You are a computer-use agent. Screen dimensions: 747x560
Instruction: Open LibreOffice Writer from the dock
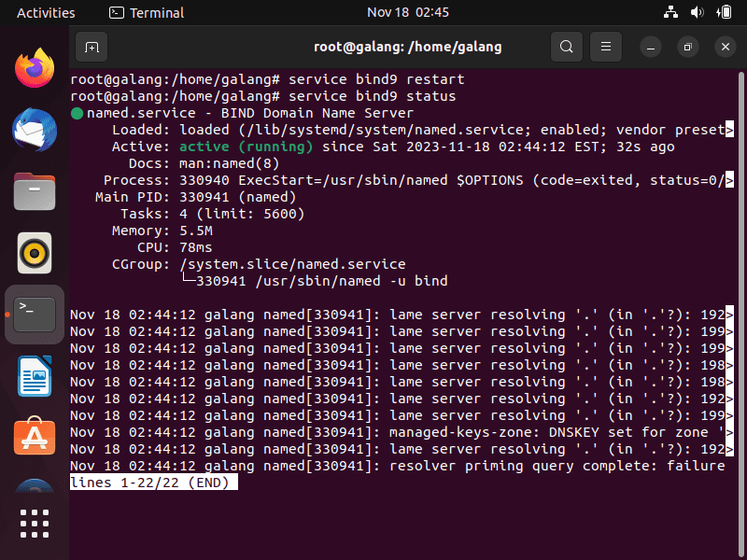(x=35, y=376)
